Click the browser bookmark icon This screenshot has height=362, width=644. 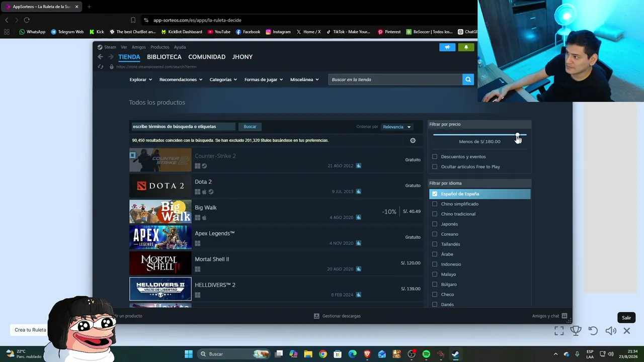[133, 20]
